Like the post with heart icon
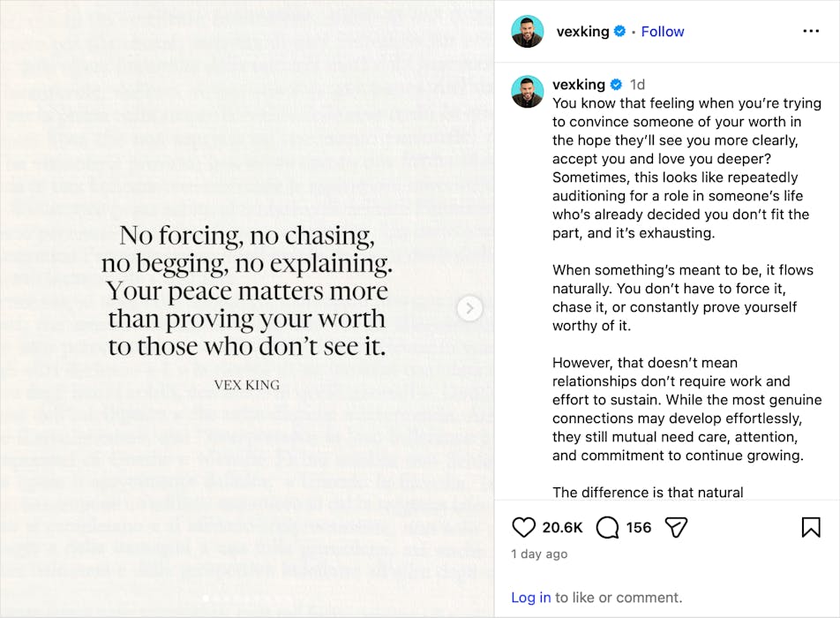 [x=524, y=527]
